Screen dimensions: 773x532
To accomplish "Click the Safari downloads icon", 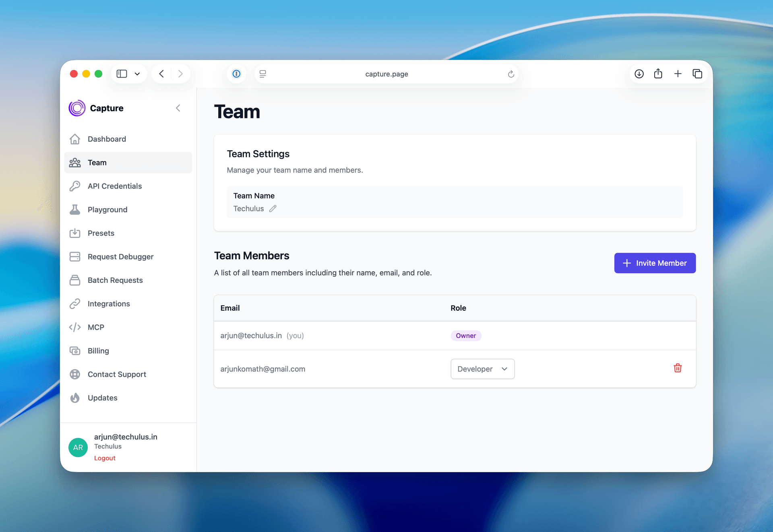I will tap(639, 74).
